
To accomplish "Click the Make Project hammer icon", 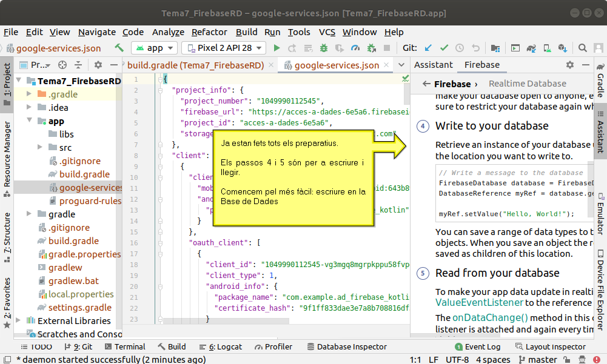I will 119,48.
